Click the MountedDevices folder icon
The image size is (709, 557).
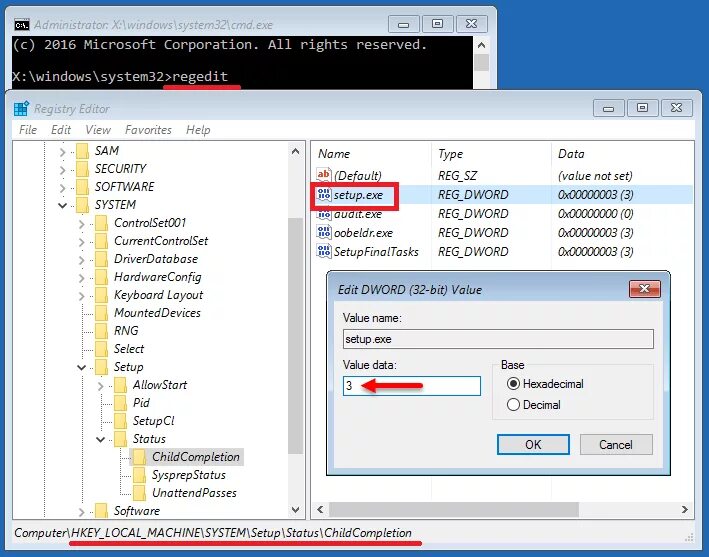(102, 313)
